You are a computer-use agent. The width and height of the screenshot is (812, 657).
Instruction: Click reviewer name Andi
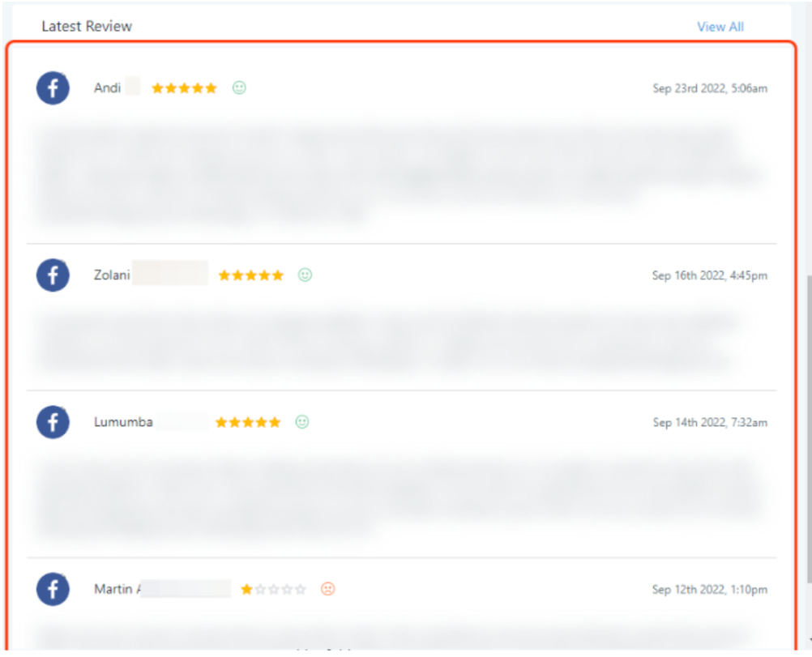tap(107, 87)
